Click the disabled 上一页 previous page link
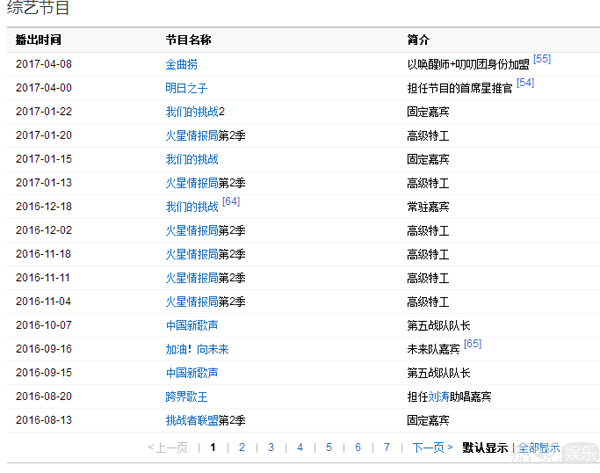 click(168, 447)
